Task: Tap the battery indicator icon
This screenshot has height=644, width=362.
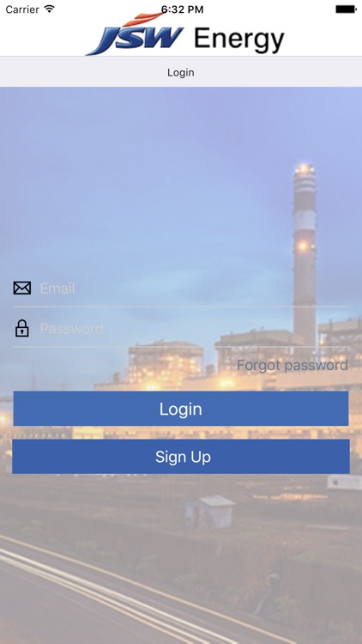Action: click(x=346, y=9)
